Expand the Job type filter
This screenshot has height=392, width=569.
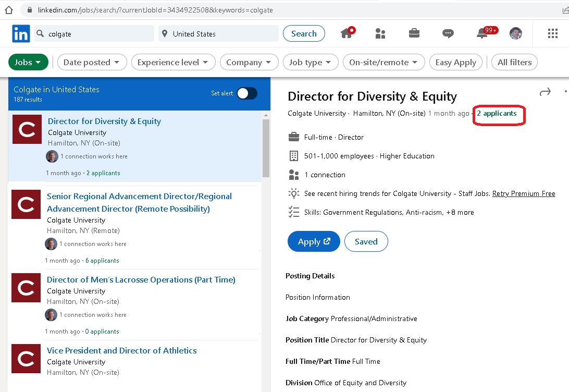pyautogui.click(x=311, y=62)
